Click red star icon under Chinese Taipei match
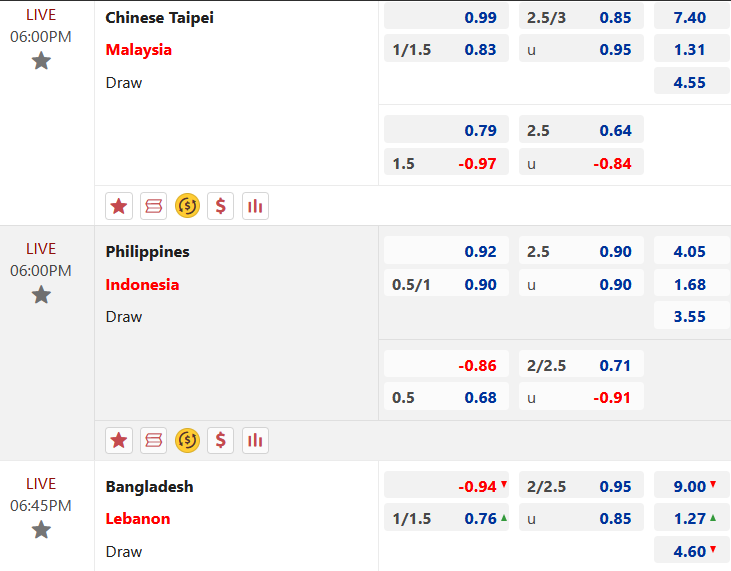The height and width of the screenshot is (571, 731). pos(119,206)
